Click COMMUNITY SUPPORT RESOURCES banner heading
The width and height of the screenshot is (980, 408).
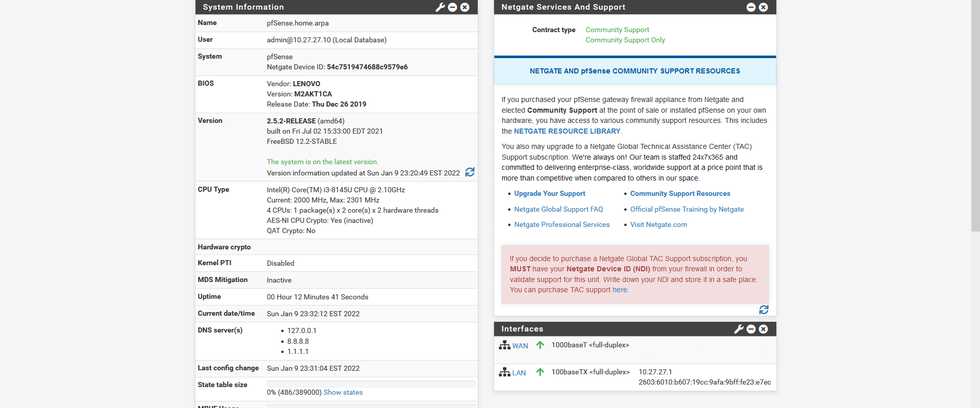point(635,71)
